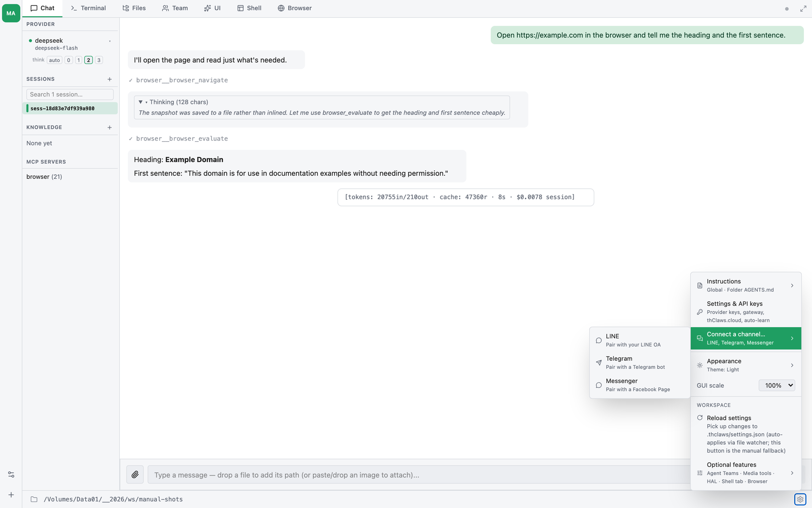The height and width of the screenshot is (508, 812).
Task: Collapse the Thinking (128 chars) section
Action: click(141, 102)
